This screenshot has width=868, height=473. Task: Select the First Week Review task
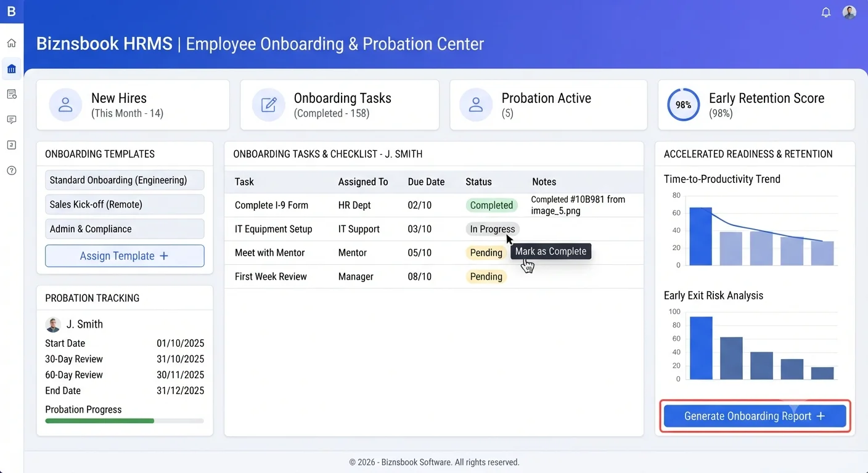pyautogui.click(x=271, y=277)
